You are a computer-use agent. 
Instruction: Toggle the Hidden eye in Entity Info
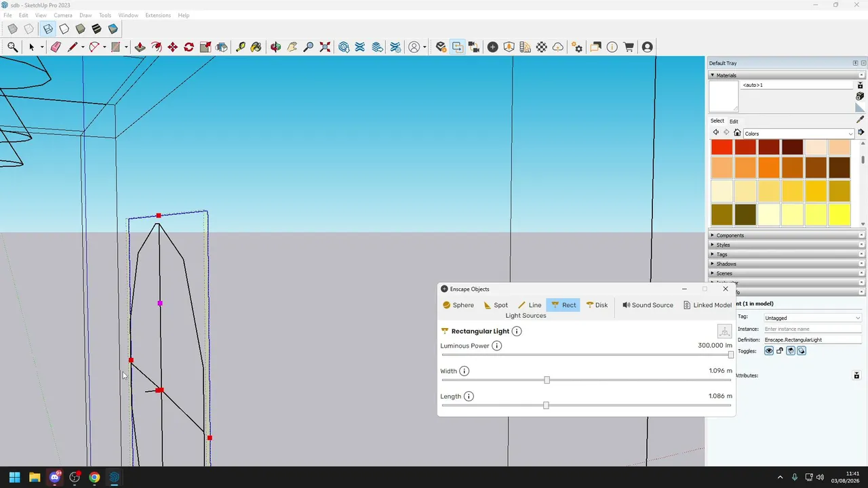click(769, 351)
